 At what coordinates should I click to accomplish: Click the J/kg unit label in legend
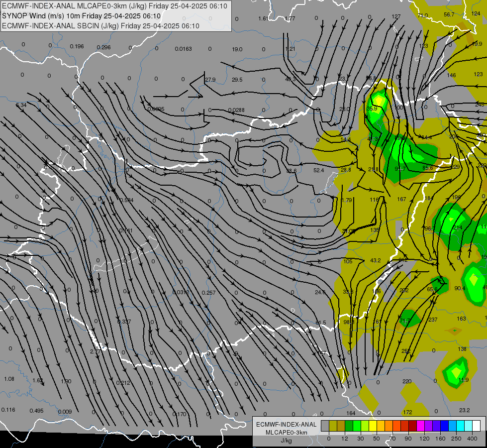(286, 441)
